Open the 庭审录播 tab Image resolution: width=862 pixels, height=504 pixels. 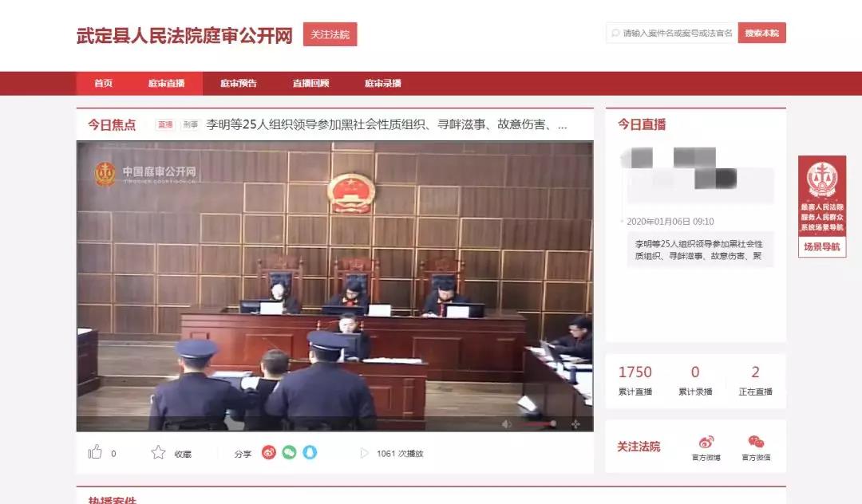pyautogui.click(x=383, y=84)
